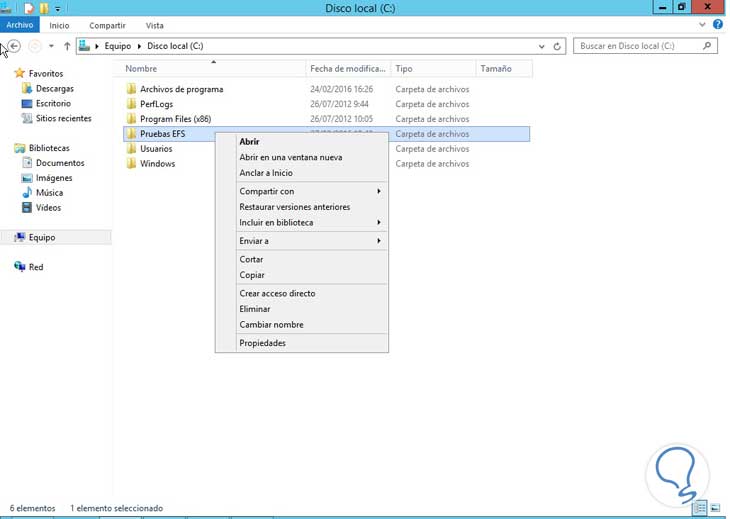Image resolution: width=730 pixels, height=519 pixels.
Task: Switch to the Compartir ribbon tab
Action: pos(107,26)
